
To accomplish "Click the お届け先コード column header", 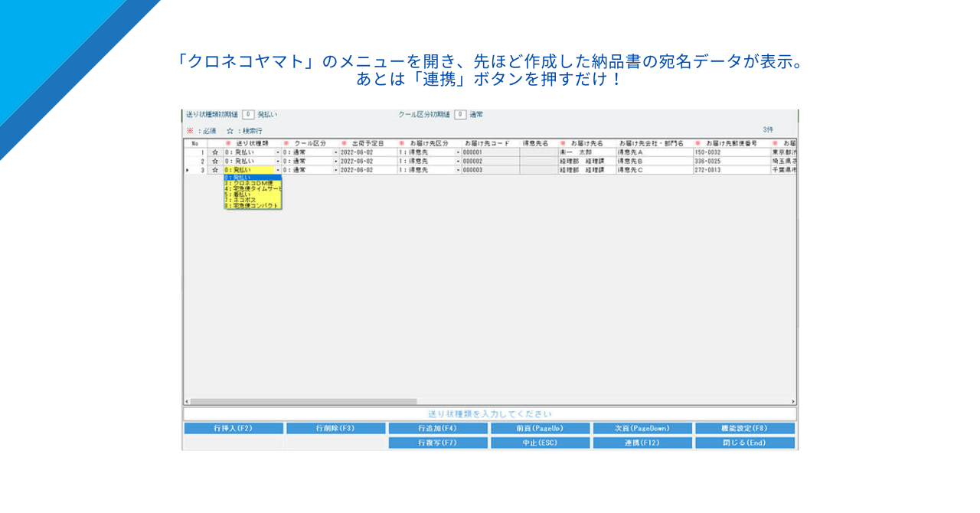I will click(x=490, y=143).
